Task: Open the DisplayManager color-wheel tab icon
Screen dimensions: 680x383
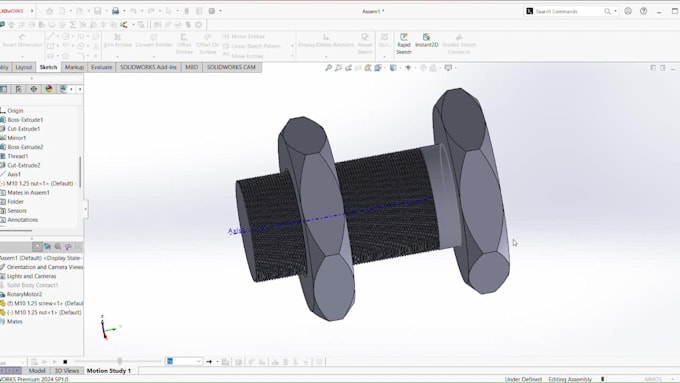Action: (49, 89)
